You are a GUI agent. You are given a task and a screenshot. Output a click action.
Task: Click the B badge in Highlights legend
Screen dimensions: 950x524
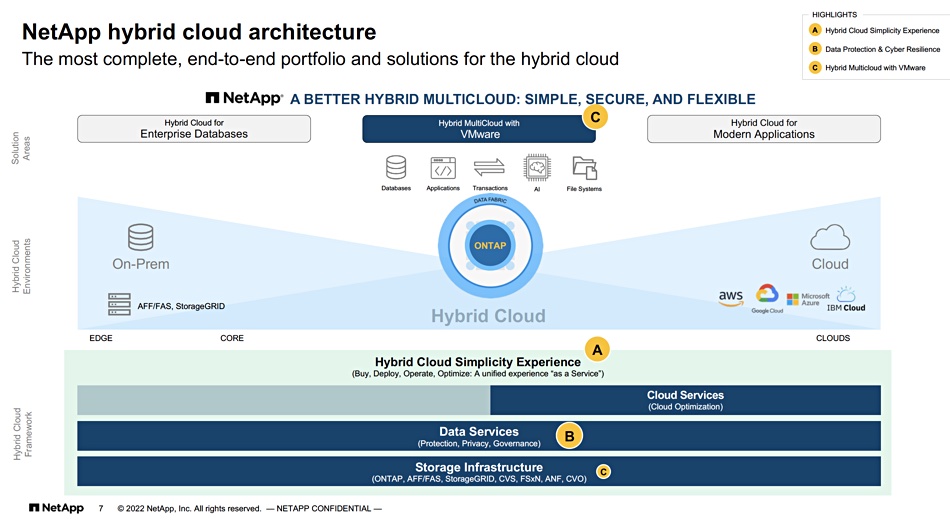point(815,49)
